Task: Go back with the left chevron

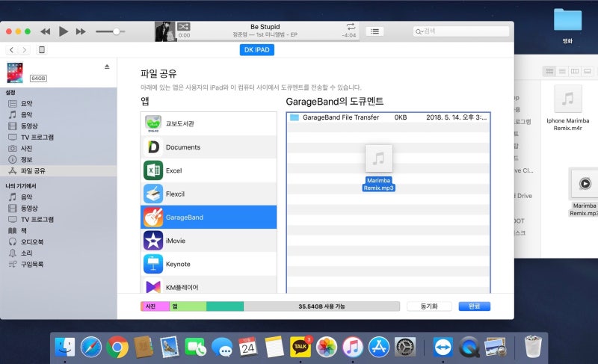Action: 12,49
